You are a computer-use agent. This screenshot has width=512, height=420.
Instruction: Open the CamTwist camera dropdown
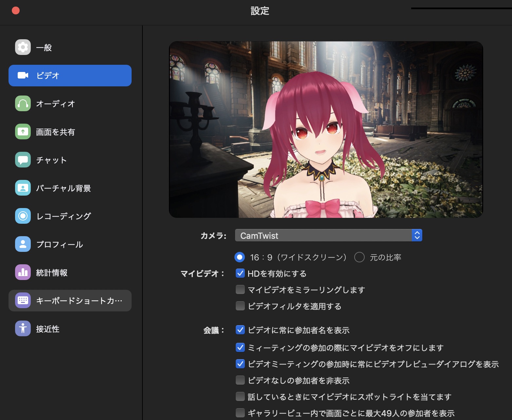click(328, 236)
